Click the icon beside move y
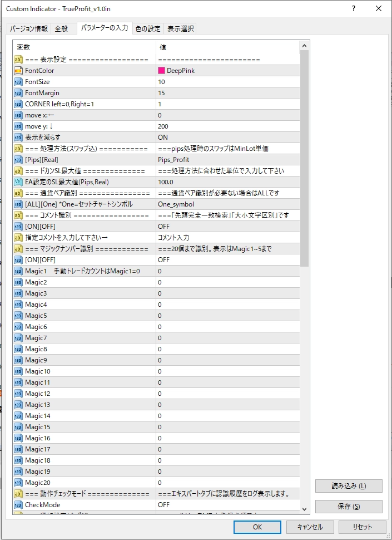 tap(18, 126)
